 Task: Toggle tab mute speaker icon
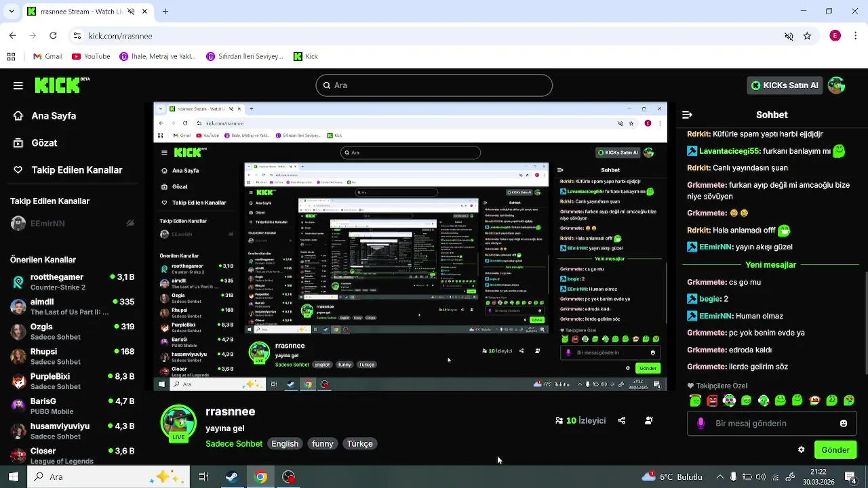(131, 12)
